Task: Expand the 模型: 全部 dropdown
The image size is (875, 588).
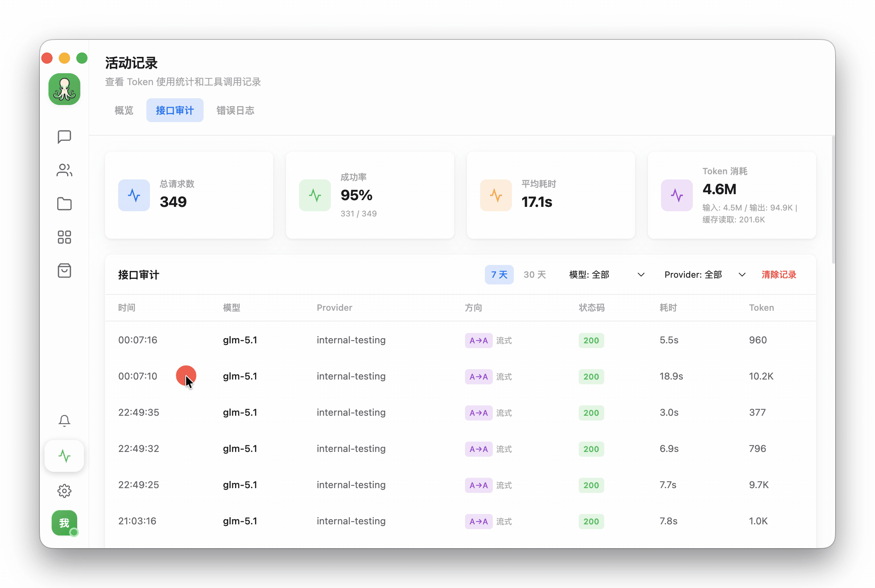Action: click(x=606, y=275)
